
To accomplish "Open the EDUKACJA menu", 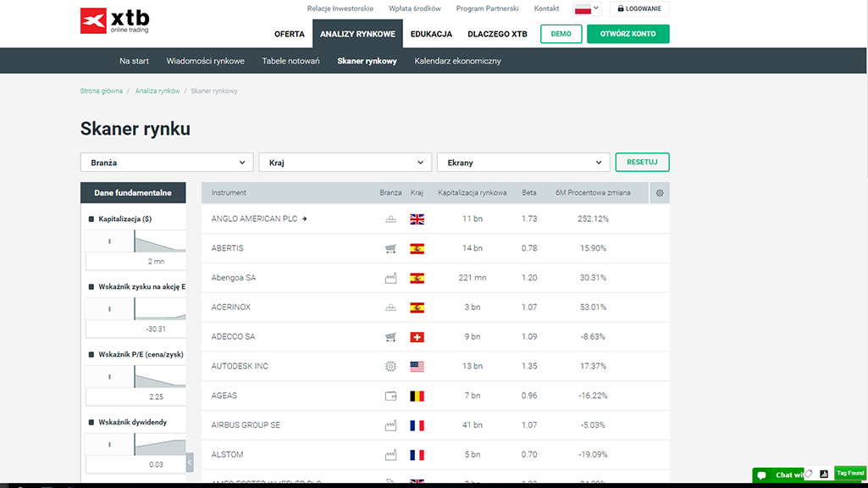I will [x=431, y=35].
